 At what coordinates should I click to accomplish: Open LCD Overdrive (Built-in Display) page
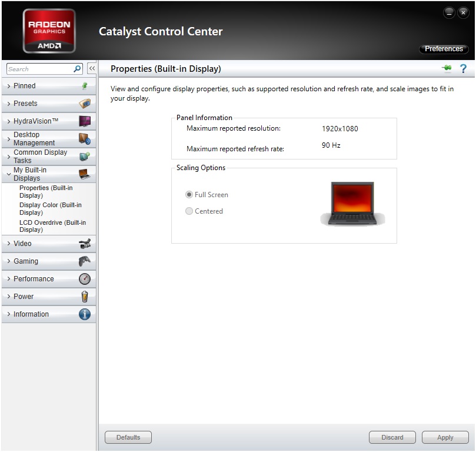(52, 226)
